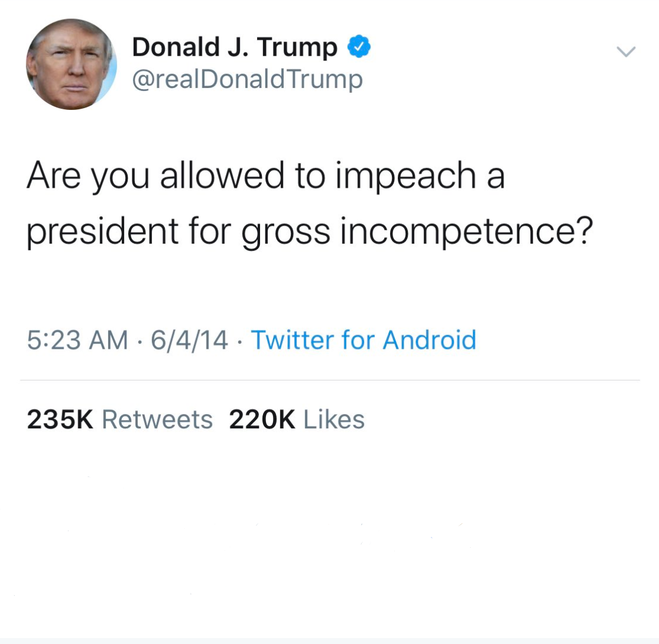Click the gray bar at the bottom edge
Screen dimensions: 659x644
[329, 640]
